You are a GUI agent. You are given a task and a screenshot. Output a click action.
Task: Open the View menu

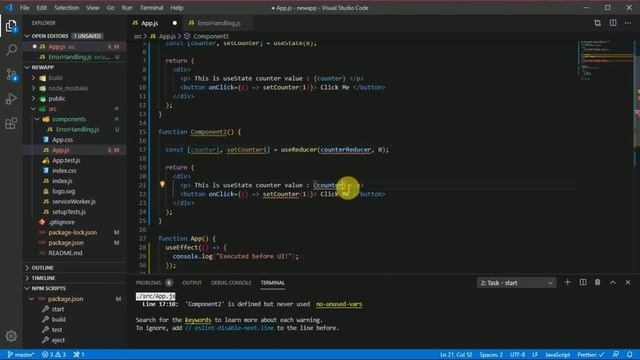(93, 8)
